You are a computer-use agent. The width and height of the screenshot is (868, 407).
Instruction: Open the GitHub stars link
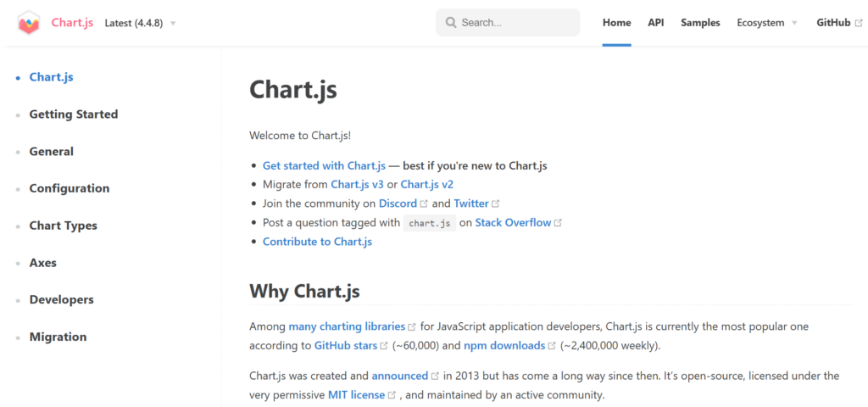[346, 346]
